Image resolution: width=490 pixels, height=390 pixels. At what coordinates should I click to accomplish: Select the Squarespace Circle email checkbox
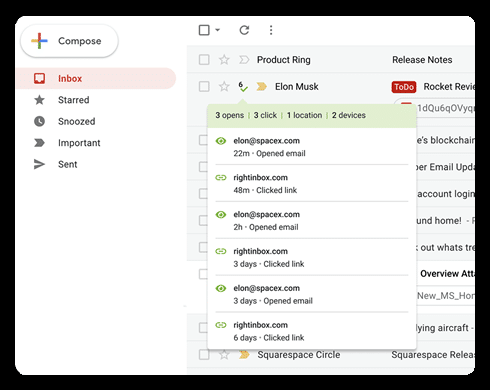click(x=204, y=355)
